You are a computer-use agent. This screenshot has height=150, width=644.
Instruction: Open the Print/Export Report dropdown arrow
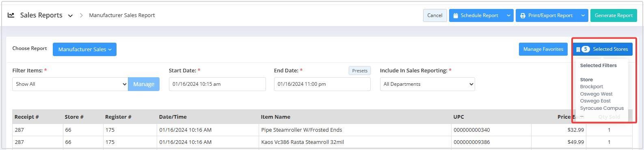(x=583, y=15)
